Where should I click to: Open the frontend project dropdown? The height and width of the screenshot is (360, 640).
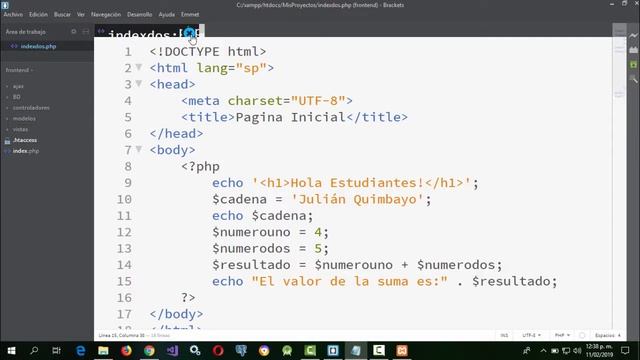19,70
